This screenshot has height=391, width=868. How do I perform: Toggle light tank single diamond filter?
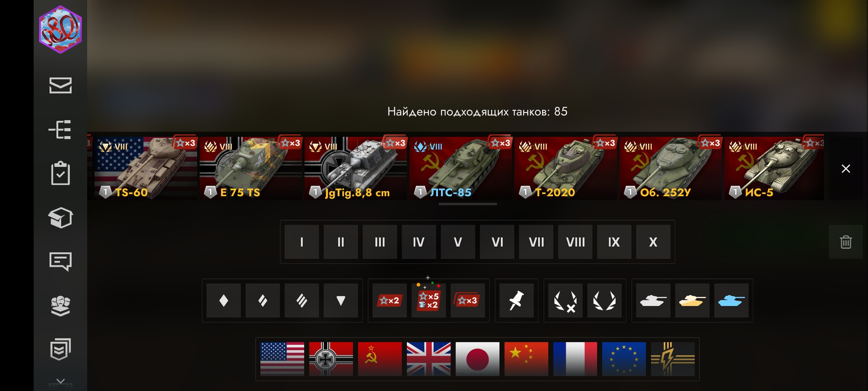[224, 300]
